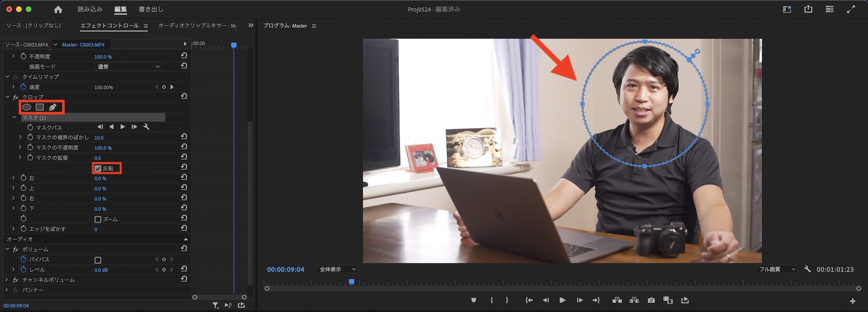Enable the ズーム checkbox

(x=98, y=219)
